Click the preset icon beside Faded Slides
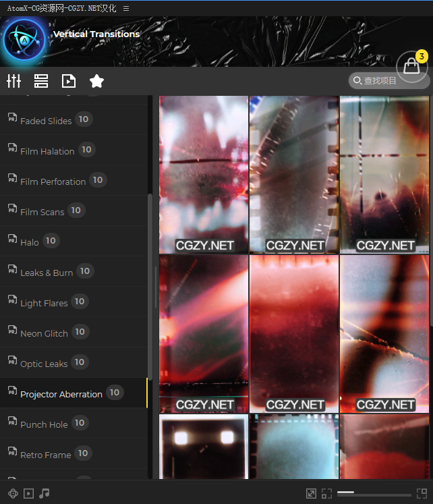 point(13,117)
